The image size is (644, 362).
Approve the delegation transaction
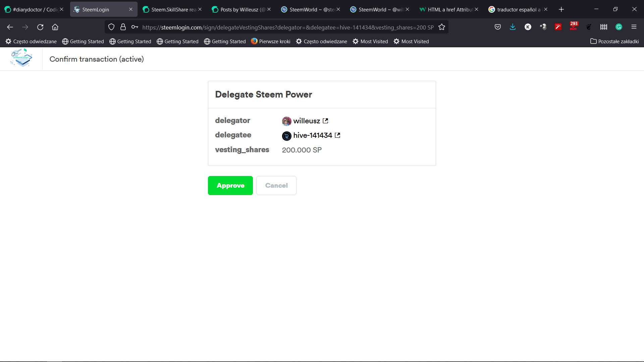coord(230,185)
